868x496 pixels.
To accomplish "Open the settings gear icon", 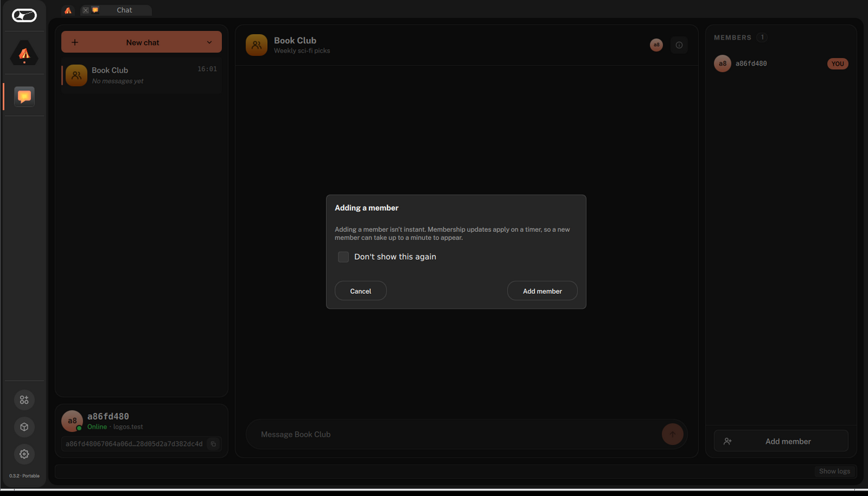I will (24, 454).
